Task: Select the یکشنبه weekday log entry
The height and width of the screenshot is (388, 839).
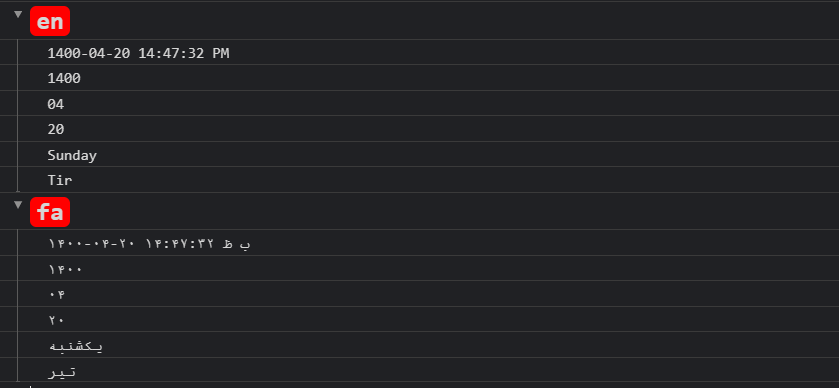Action: click(x=75, y=346)
